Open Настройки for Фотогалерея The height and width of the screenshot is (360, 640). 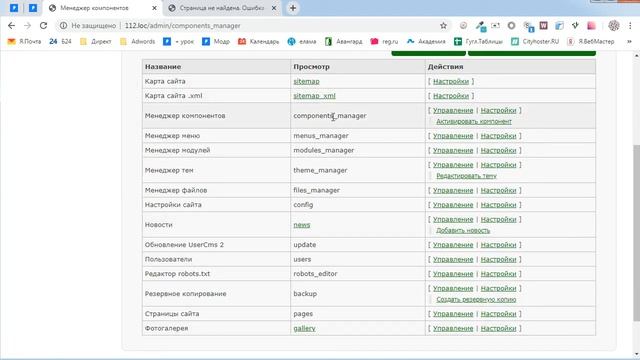(498, 328)
